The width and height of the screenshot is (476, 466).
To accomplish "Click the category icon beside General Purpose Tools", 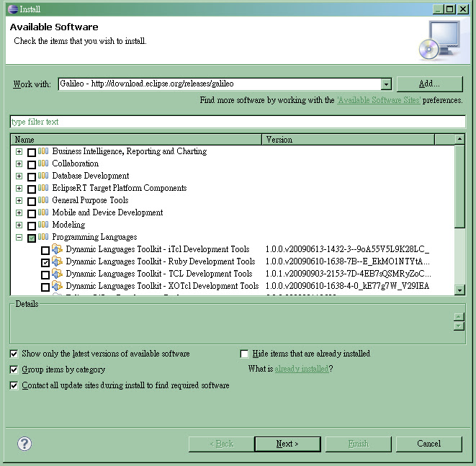I will tap(43, 200).
